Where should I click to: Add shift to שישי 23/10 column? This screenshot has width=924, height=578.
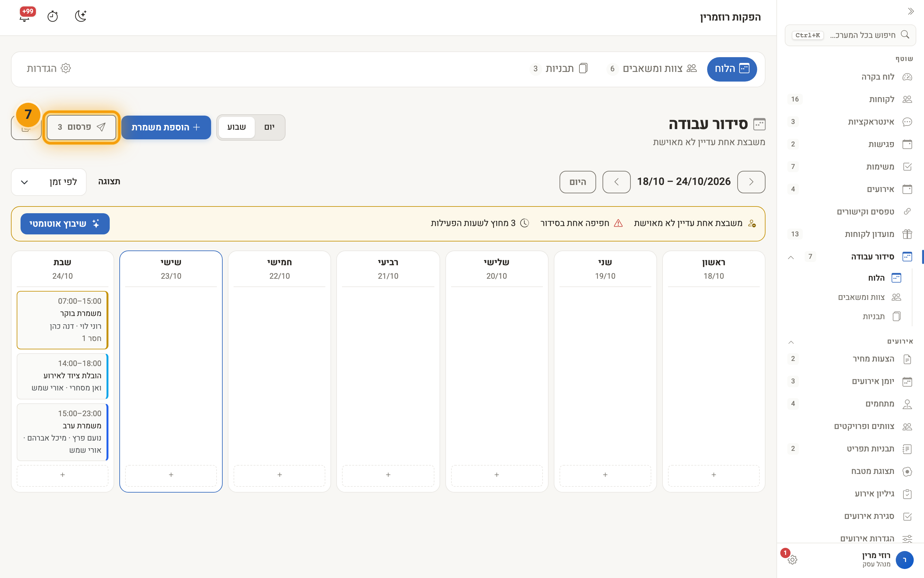coord(171,475)
